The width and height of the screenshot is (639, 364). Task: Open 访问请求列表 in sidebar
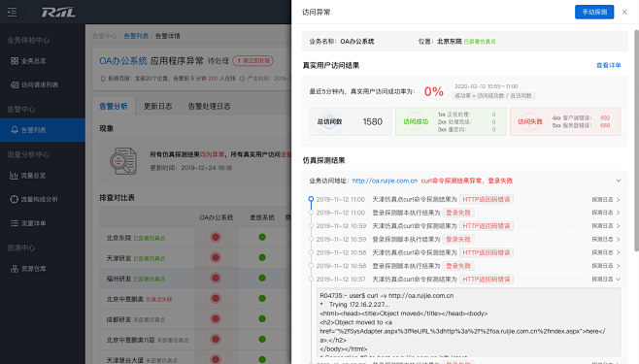point(34,84)
